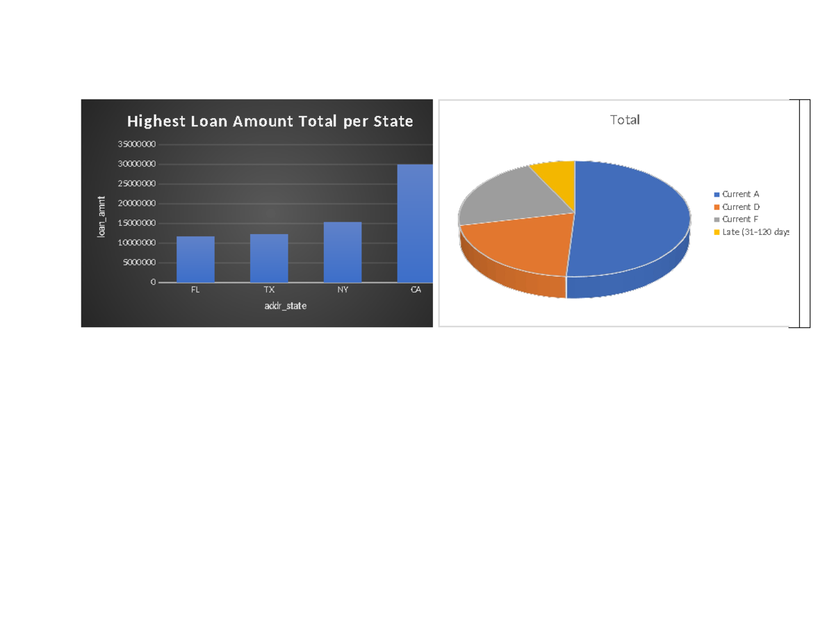Viewport: 834px width, 644px height.
Task: Select the NY bar in the bar chart
Action: coord(342,254)
